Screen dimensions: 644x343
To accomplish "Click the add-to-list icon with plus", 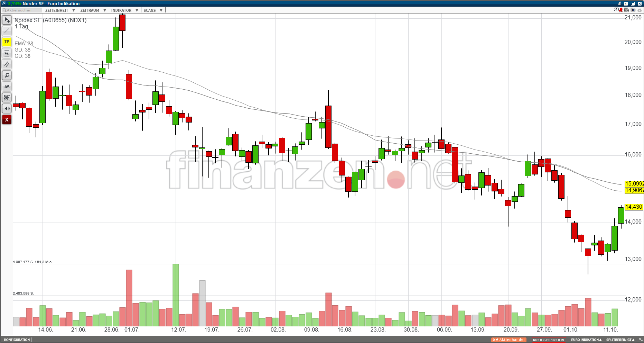I will (x=627, y=10).
